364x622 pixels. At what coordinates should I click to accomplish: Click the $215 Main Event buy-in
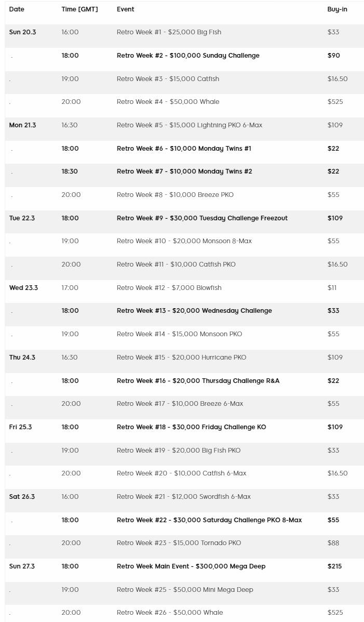(334, 566)
